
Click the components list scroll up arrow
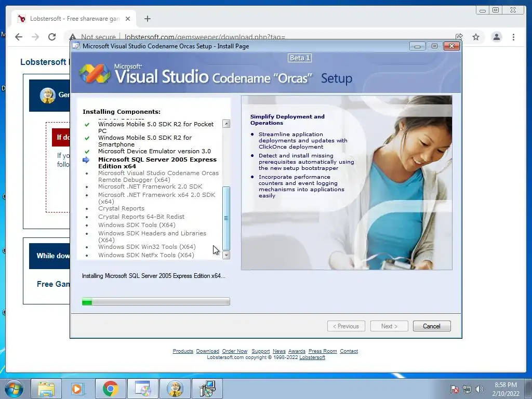[x=227, y=124]
